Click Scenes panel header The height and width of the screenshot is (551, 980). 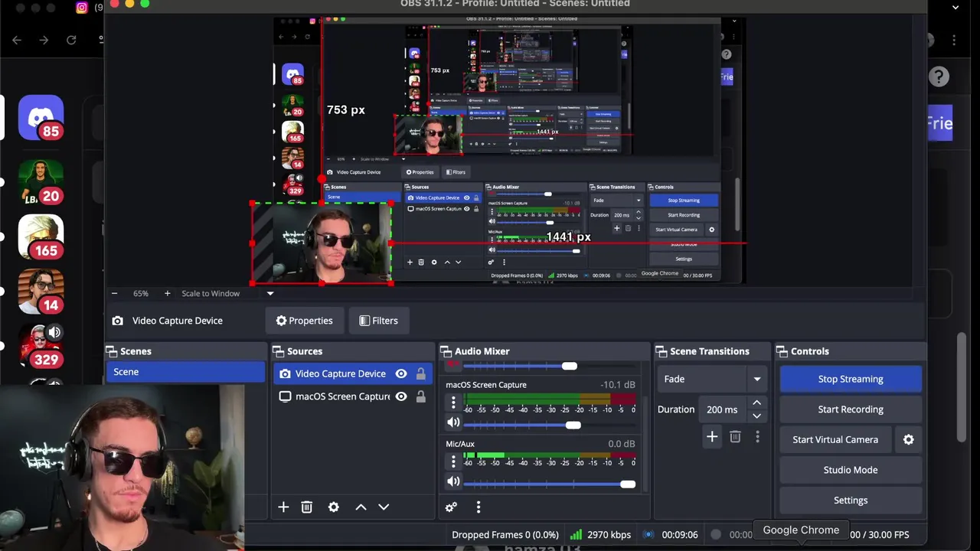coord(185,351)
